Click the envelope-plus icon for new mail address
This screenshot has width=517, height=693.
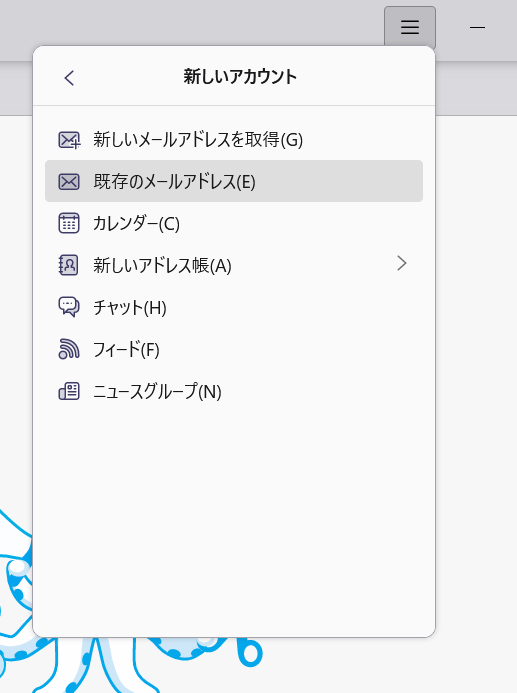(x=69, y=140)
